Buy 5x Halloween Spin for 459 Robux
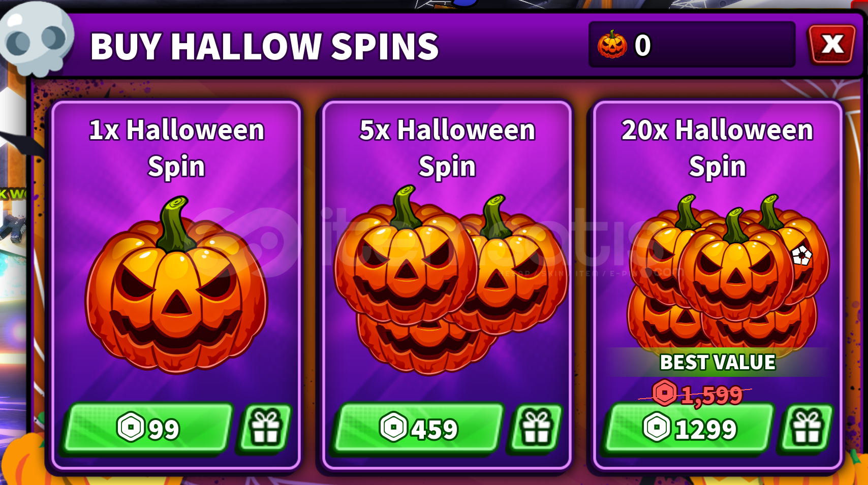Viewport: 868px width, 485px height. tap(418, 428)
